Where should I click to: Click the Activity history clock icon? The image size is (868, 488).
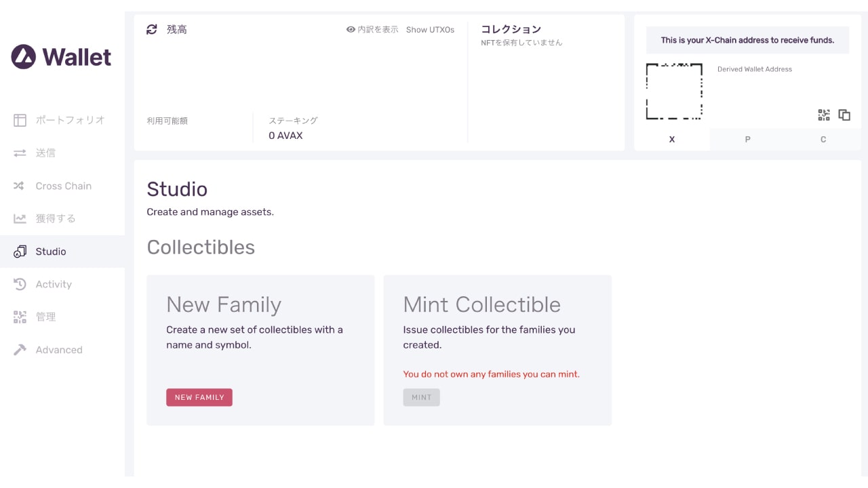click(x=20, y=284)
